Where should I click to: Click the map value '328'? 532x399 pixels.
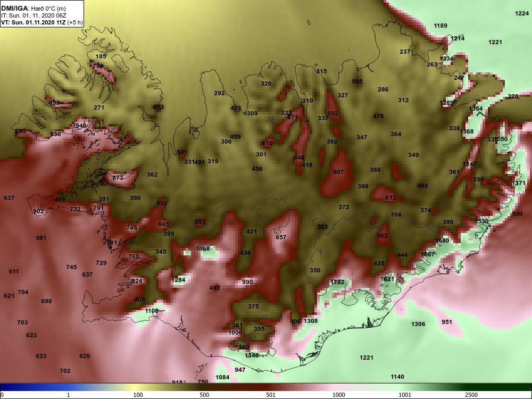coord(513,96)
